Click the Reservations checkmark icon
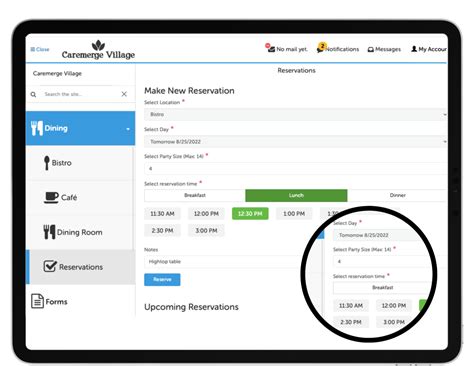This screenshot has height=366, width=474. (x=50, y=266)
